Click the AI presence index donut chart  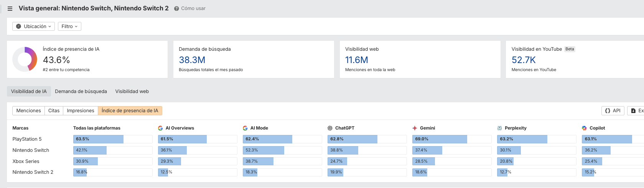pyautogui.click(x=25, y=59)
